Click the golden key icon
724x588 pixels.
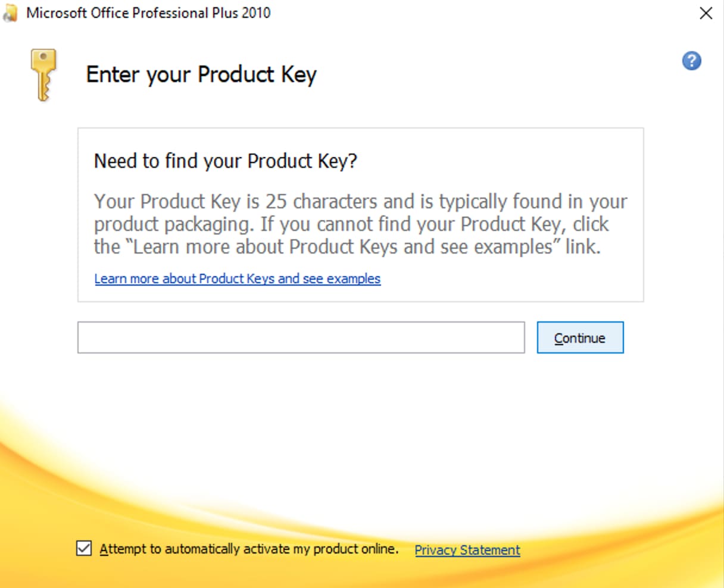pos(43,74)
